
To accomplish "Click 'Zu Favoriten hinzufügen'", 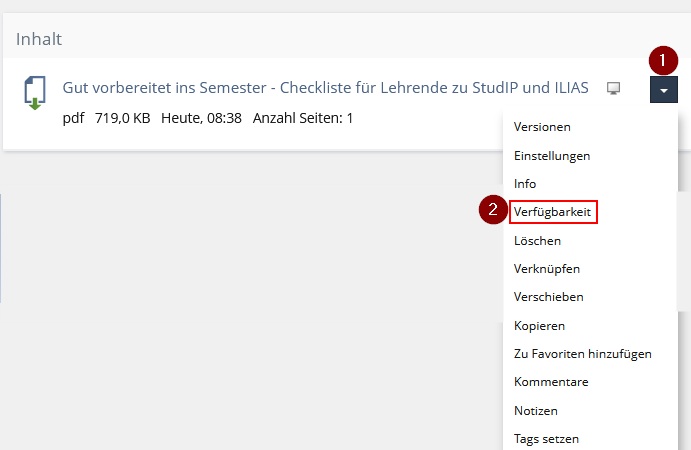I will tap(582, 354).
